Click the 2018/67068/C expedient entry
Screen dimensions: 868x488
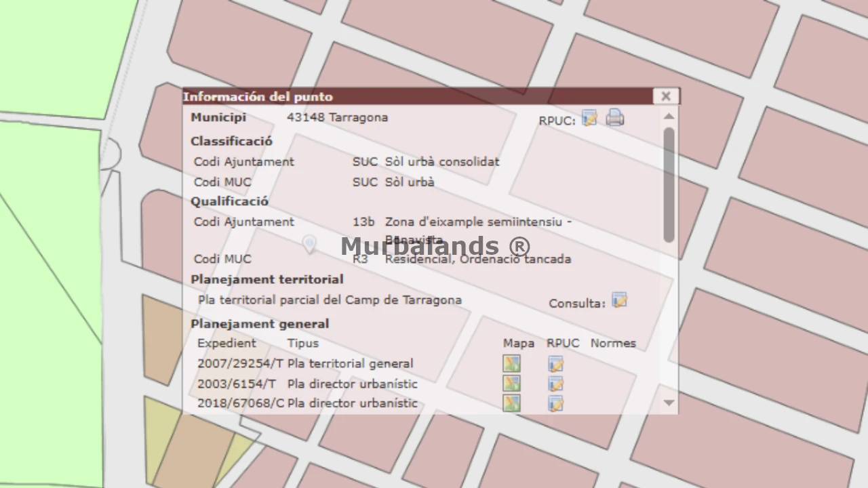tap(240, 403)
